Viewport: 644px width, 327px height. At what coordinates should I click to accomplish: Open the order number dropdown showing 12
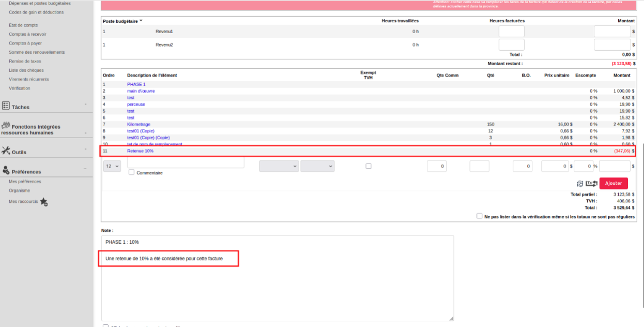pos(112,166)
